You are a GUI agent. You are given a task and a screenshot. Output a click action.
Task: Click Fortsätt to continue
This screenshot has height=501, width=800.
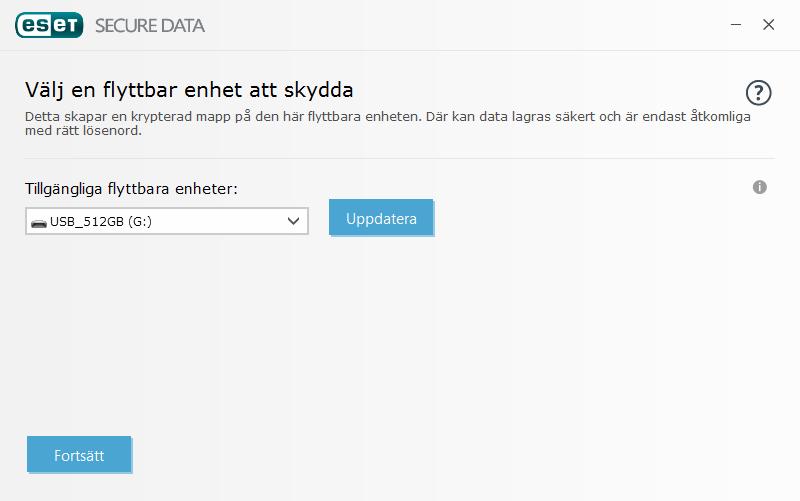point(79,454)
